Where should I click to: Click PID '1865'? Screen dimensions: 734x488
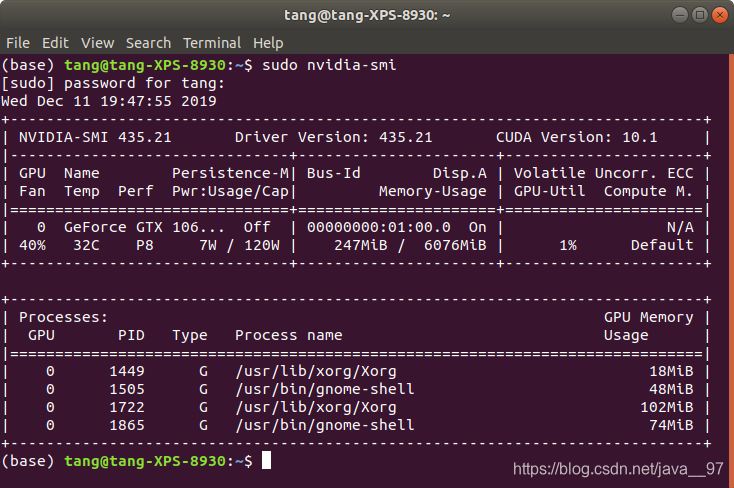pos(127,425)
